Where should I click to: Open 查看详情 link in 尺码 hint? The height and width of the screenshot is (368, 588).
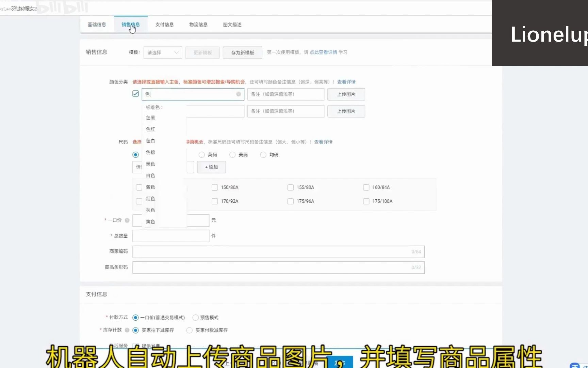[323, 142]
